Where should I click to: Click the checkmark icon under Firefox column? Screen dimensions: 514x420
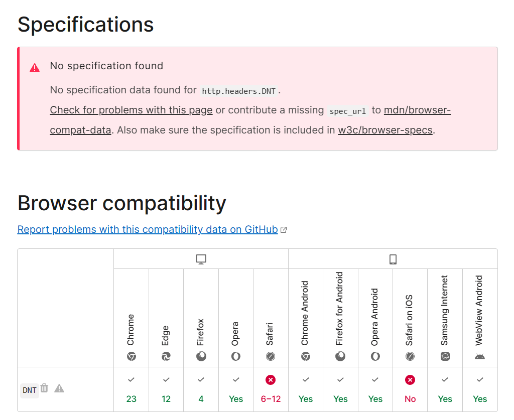click(201, 380)
